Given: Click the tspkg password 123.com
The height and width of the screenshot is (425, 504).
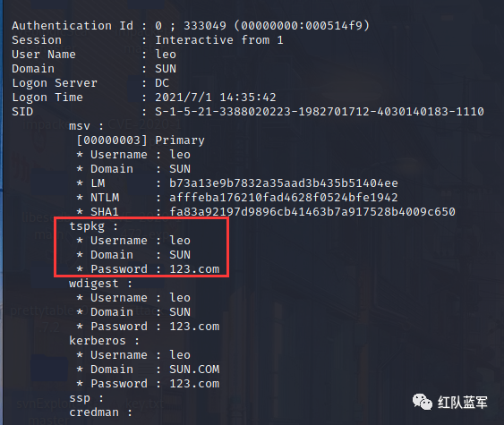Looking at the screenshot, I should coord(194,269).
